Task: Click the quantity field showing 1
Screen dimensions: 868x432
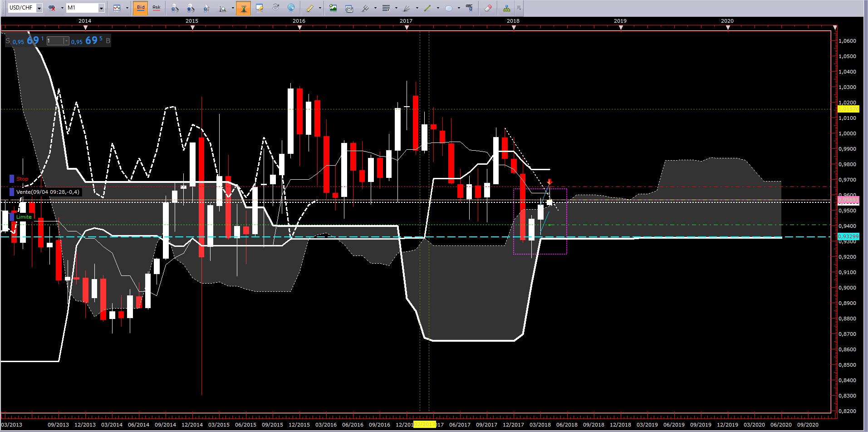Action: tap(55, 41)
